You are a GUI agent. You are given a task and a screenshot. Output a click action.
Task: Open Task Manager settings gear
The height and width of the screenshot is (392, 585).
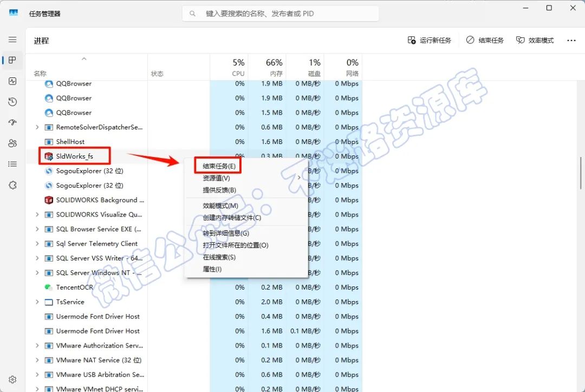tap(12, 380)
